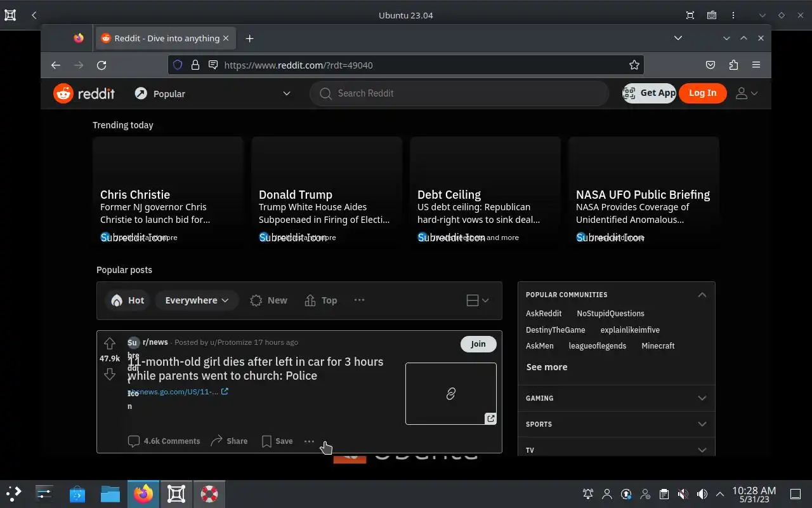812x508 pixels.
Task: Open the Popular feed selector dropdown
Action: pos(213,93)
